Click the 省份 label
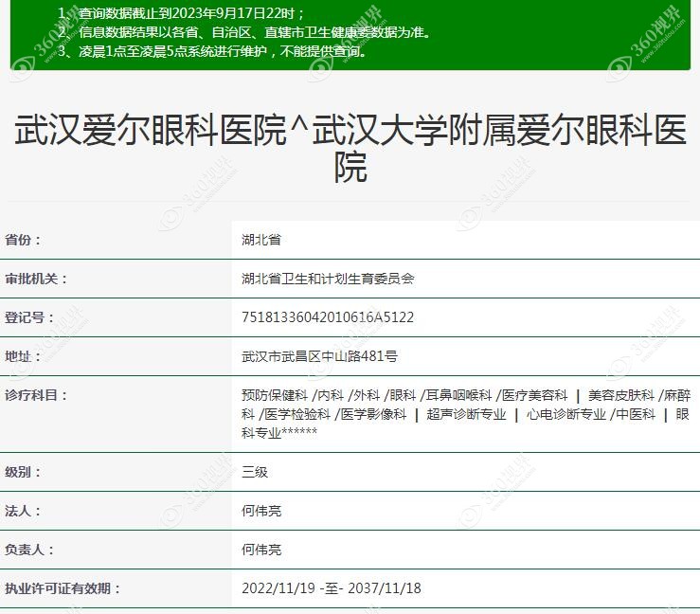700x614 pixels. coord(23,240)
